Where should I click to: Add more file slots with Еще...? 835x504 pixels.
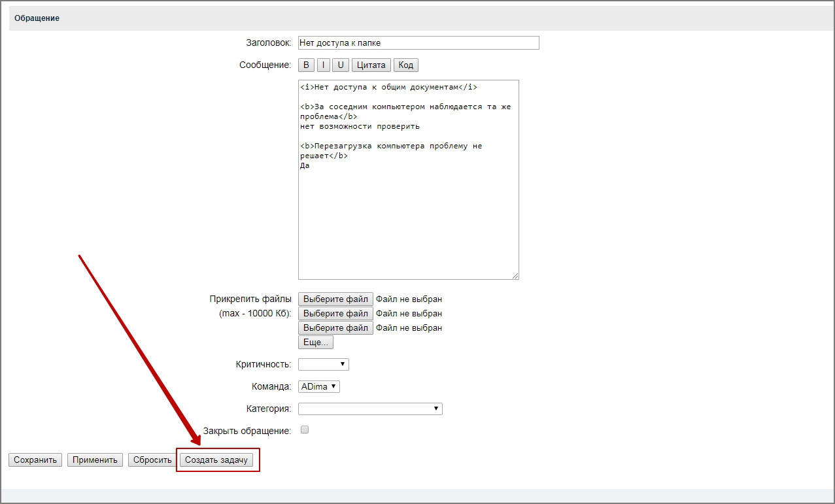point(316,343)
